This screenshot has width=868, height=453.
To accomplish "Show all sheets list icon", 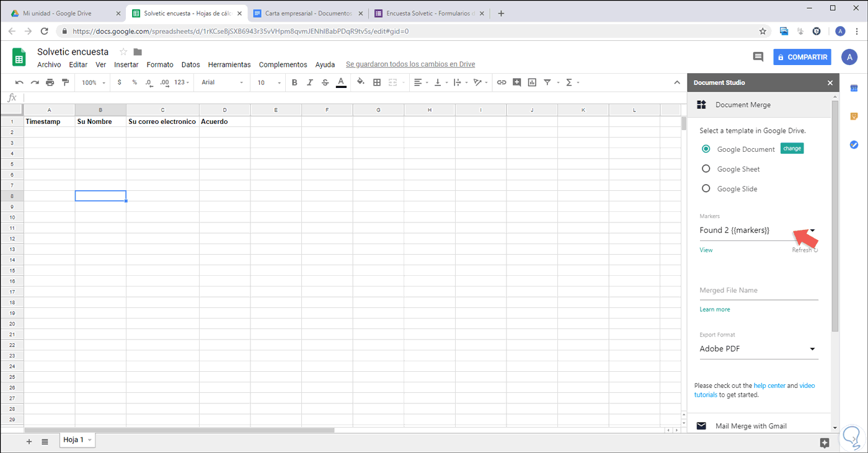I will coord(45,441).
